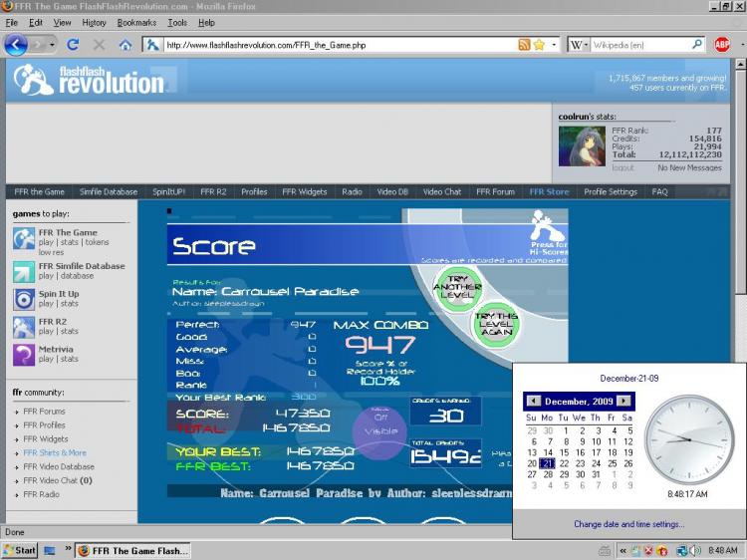The height and width of the screenshot is (560, 747).
Task: Expand hidden tray icons chevron
Action: [622, 550]
